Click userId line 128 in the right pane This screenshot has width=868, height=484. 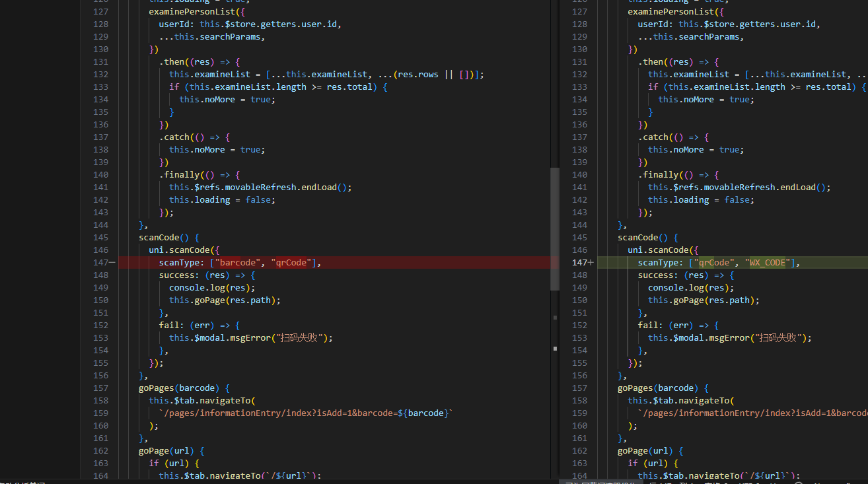click(x=729, y=24)
